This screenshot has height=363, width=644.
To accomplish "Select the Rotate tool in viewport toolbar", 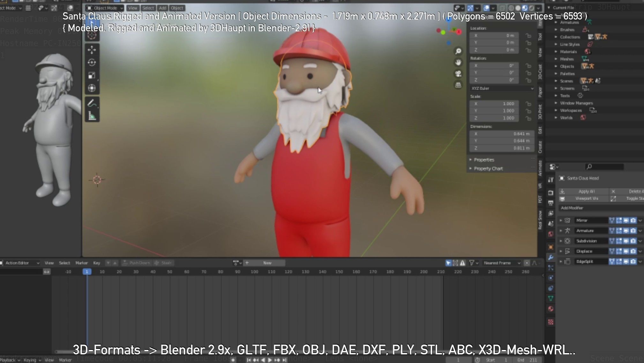I will 92,63.
